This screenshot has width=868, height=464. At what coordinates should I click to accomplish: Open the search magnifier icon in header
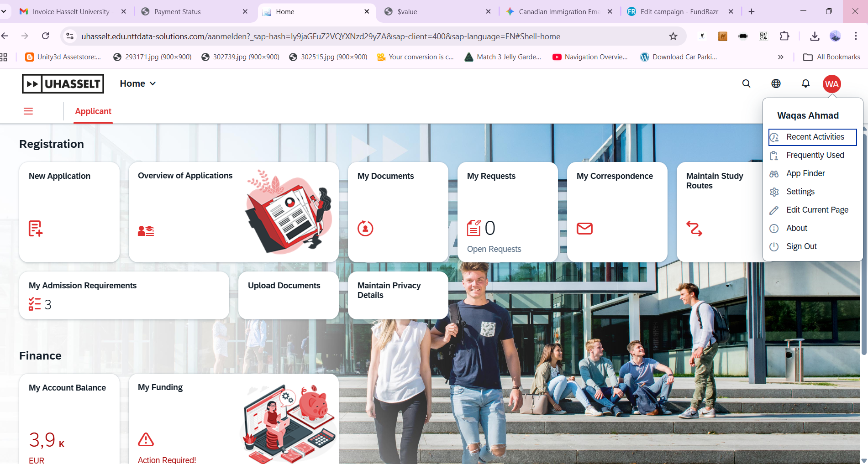746,83
